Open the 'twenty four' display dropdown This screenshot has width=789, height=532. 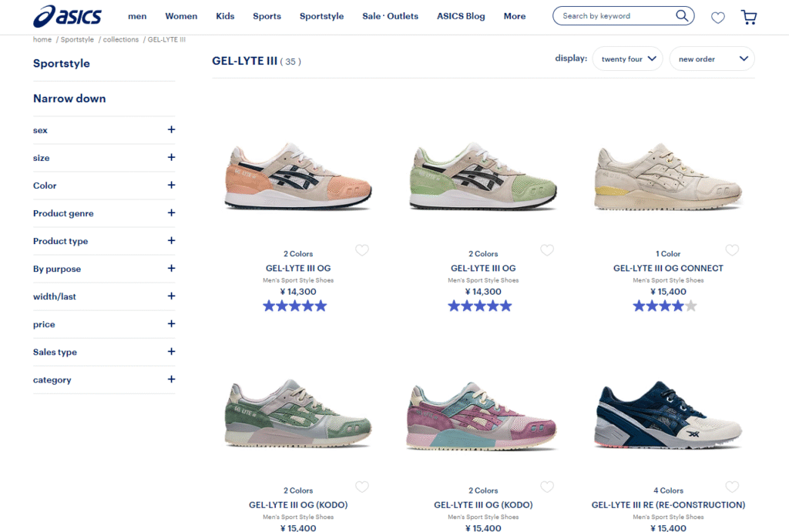[x=628, y=59]
